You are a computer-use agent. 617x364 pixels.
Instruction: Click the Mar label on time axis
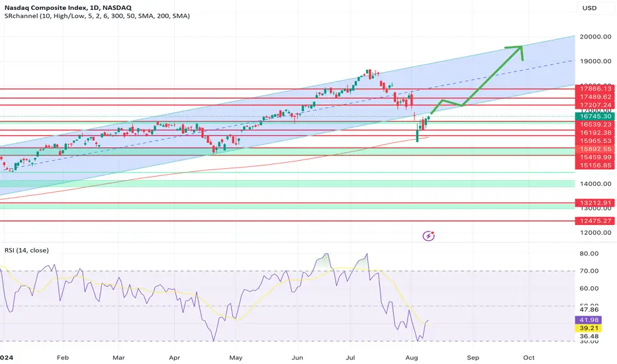pos(119,357)
